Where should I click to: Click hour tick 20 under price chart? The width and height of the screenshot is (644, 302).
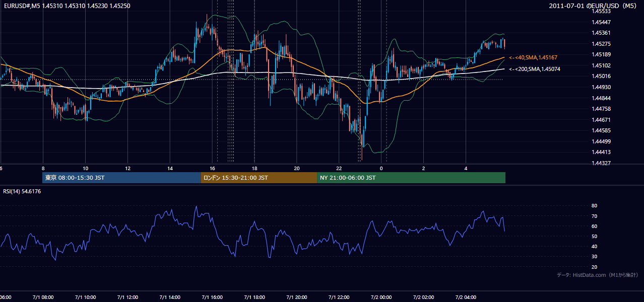(x=297, y=168)
